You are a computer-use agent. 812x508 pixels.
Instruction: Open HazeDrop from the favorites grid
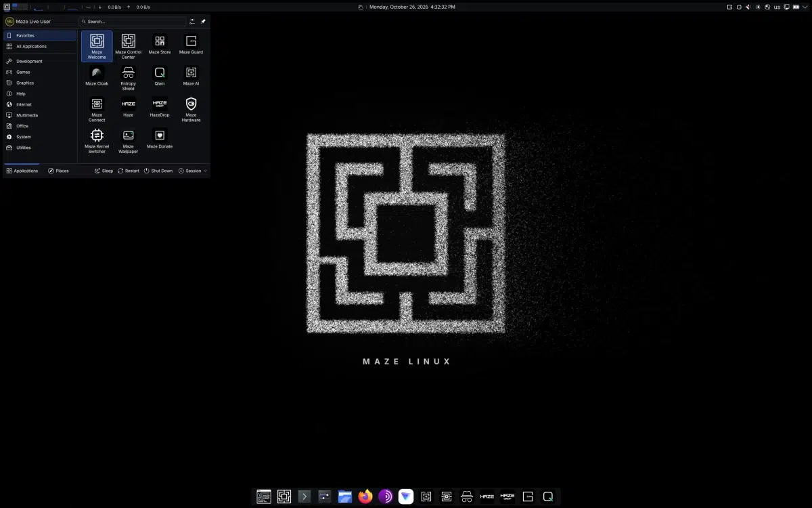[x=160, y=108]
